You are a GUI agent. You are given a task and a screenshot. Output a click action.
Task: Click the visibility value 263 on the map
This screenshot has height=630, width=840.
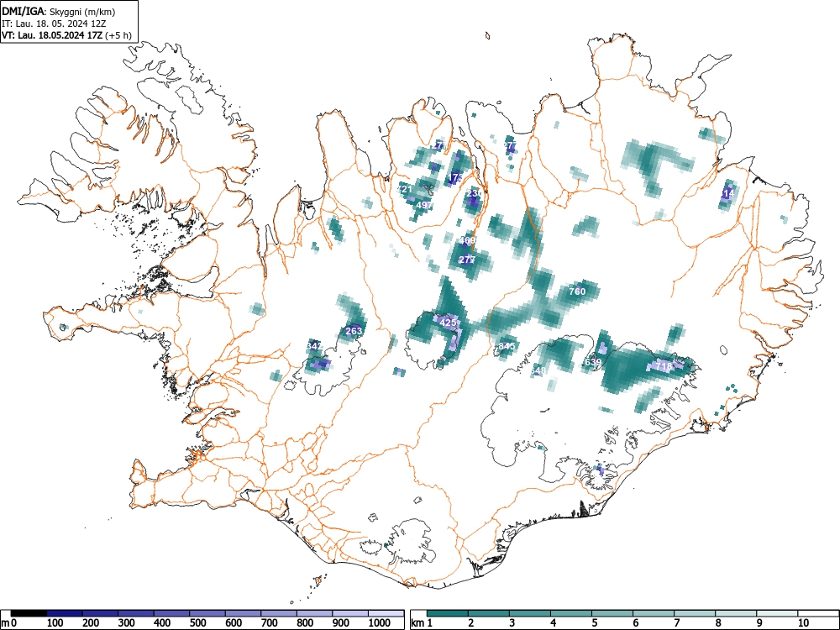click(354, 331)
